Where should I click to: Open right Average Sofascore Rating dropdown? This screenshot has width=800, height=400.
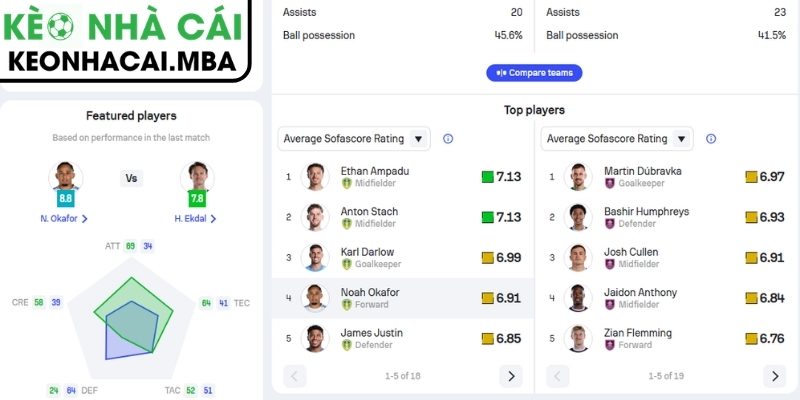click(x=617, y=139)
